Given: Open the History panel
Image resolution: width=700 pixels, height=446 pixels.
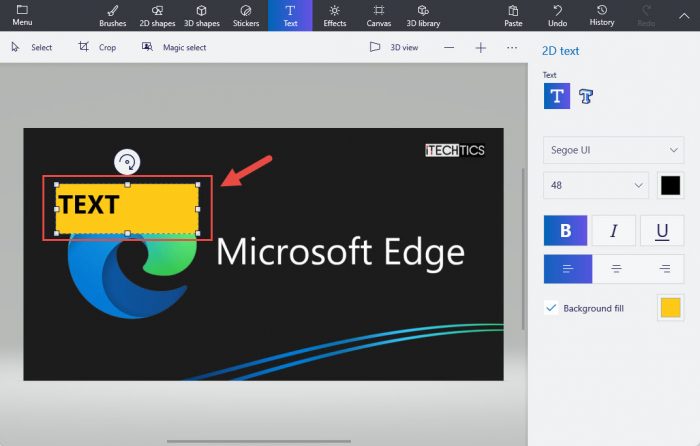Looking at the screenshot, I should (602, 16).
